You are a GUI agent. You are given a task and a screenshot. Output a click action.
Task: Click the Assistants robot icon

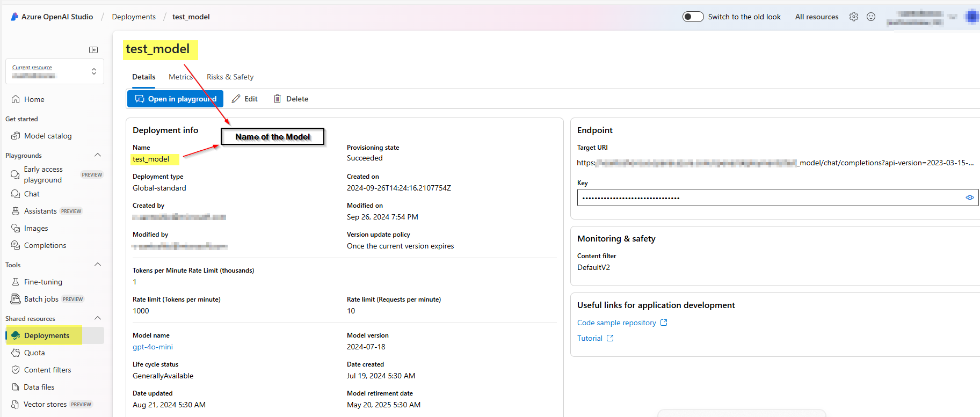tap(16, 211)
